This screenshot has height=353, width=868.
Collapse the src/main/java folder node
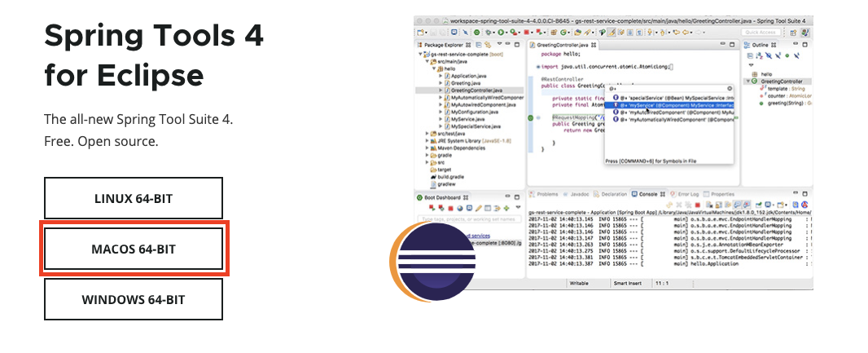click(x=427, y=61)
